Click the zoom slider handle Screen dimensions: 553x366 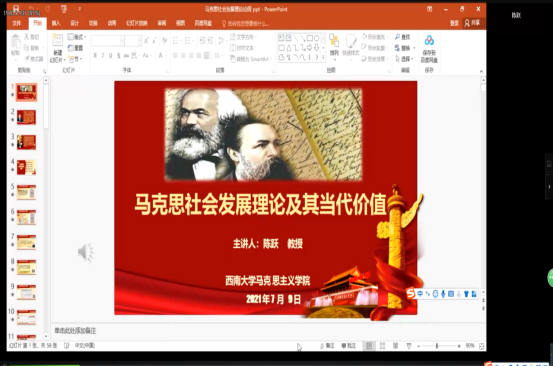(x=437, y=346)
